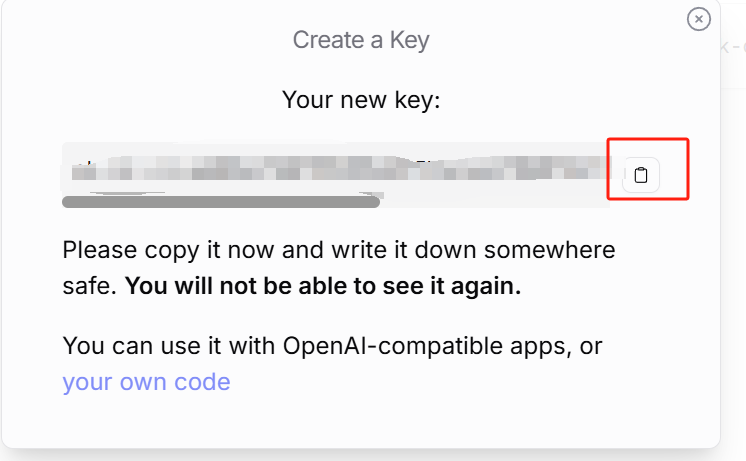This screenshot has width=746, height=461.
Task: Click the bold "You will not be able to see it again." warning
Action: pyautogui.click(x=323, y=286)
